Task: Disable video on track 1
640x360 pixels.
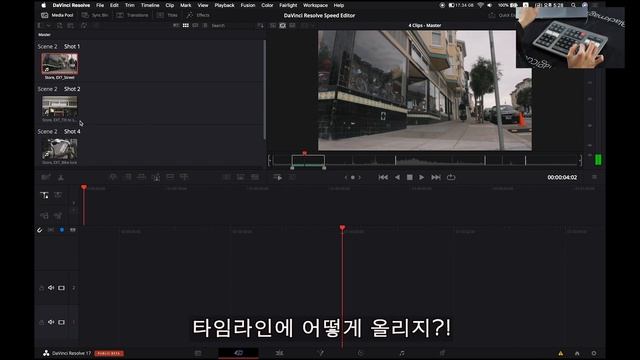Action: (61, 322)
